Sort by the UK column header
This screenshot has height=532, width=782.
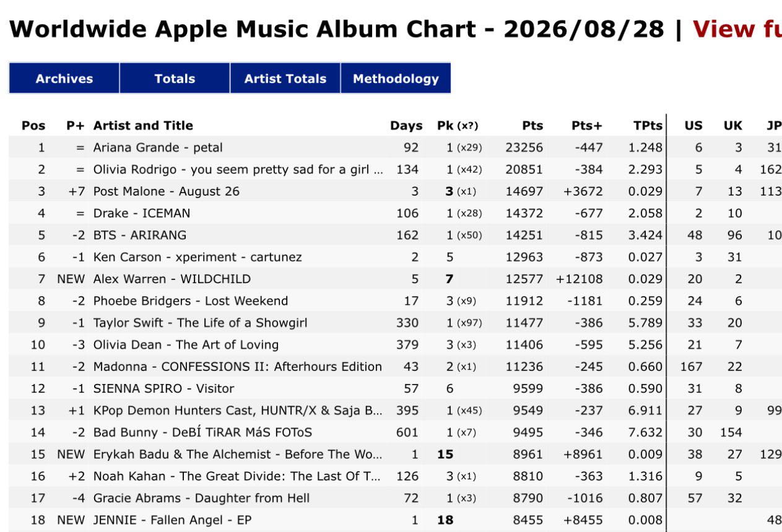click(x=733, y=126)
